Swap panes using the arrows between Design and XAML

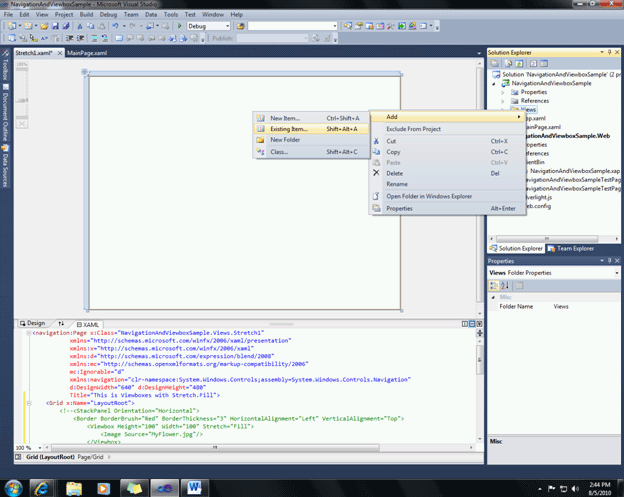pos(62,324)
